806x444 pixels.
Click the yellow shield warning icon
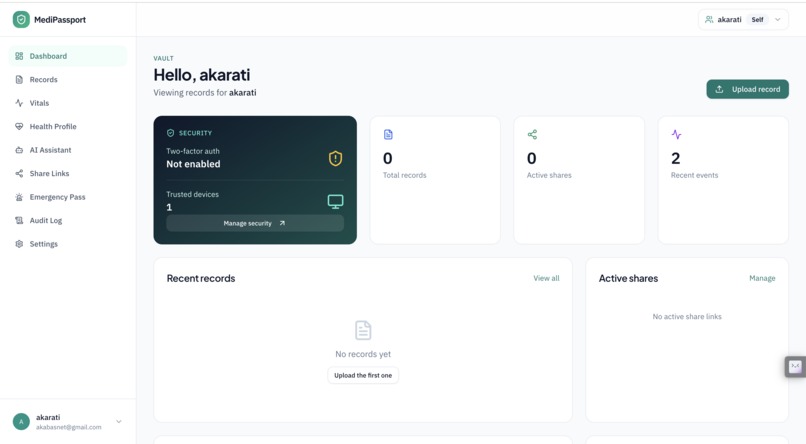click(x=336, y=158)
